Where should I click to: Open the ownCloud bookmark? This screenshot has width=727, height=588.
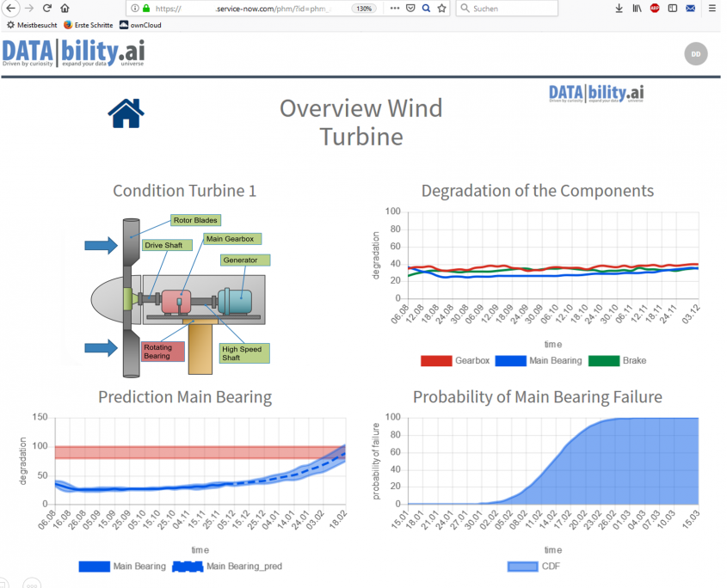pos(140,25)
